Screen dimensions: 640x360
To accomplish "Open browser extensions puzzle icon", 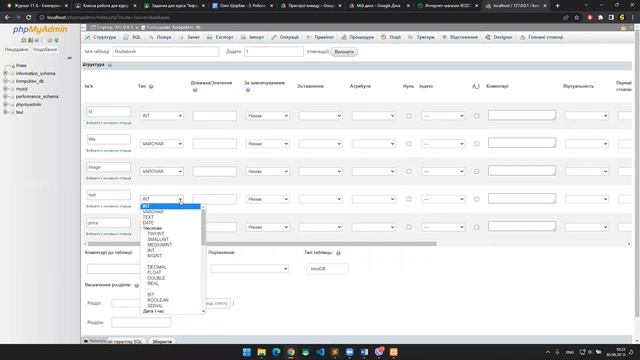I will click(600, 18).
